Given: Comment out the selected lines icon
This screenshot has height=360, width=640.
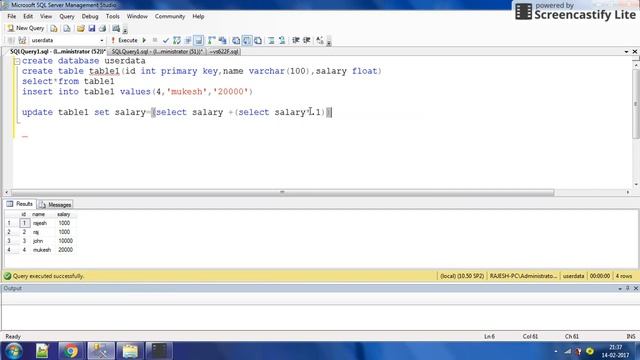Looking at the screenshot, I should 271,40.
